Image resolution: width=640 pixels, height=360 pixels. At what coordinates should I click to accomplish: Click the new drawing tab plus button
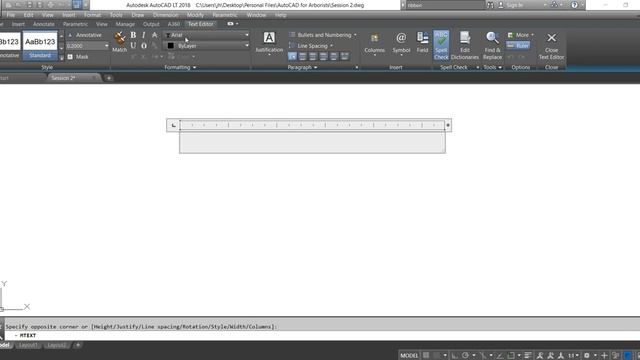(x=109, y=78)
